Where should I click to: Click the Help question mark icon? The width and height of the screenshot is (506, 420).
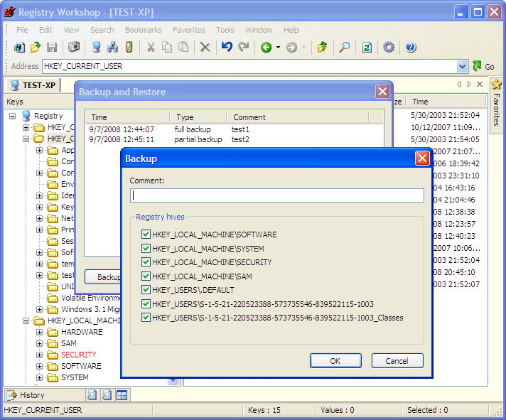[411, 48]
